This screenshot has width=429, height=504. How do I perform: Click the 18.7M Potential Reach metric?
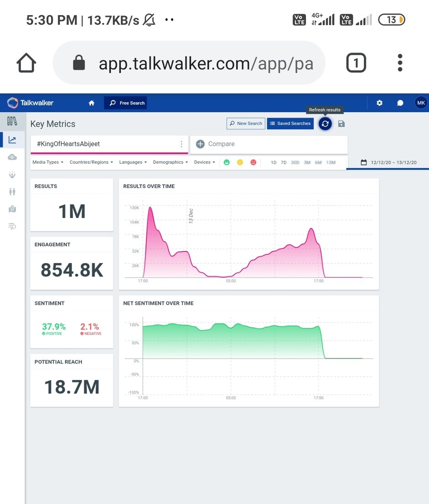pos(72,387)
